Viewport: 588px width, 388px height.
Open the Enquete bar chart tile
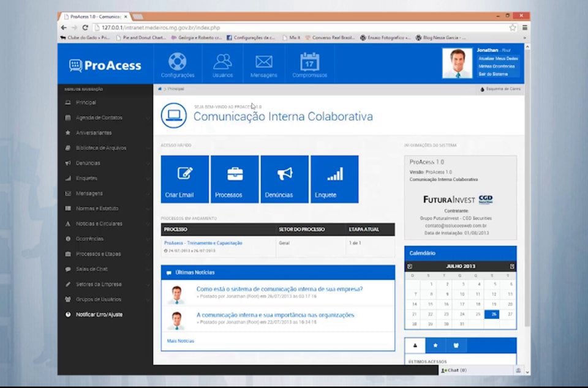(334, 179)
